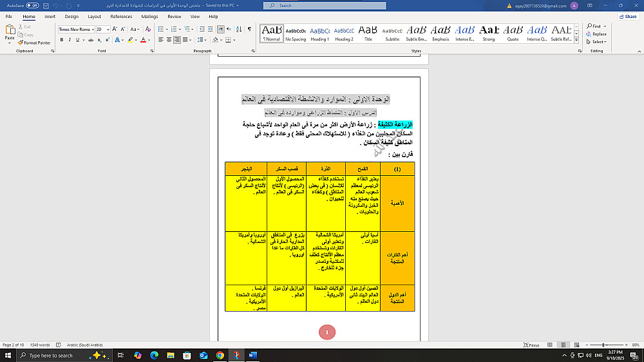Viewport: 644px width, 362px height.
Task: Toggle strikethrough formatting
Action: 91,40
